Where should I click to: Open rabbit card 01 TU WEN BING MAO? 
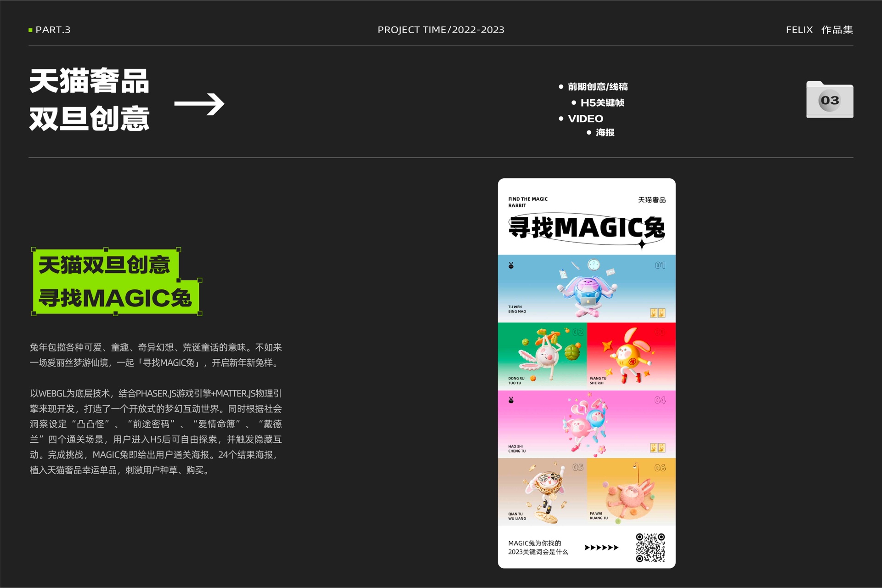pyautogui.click(x=587, y=288)
